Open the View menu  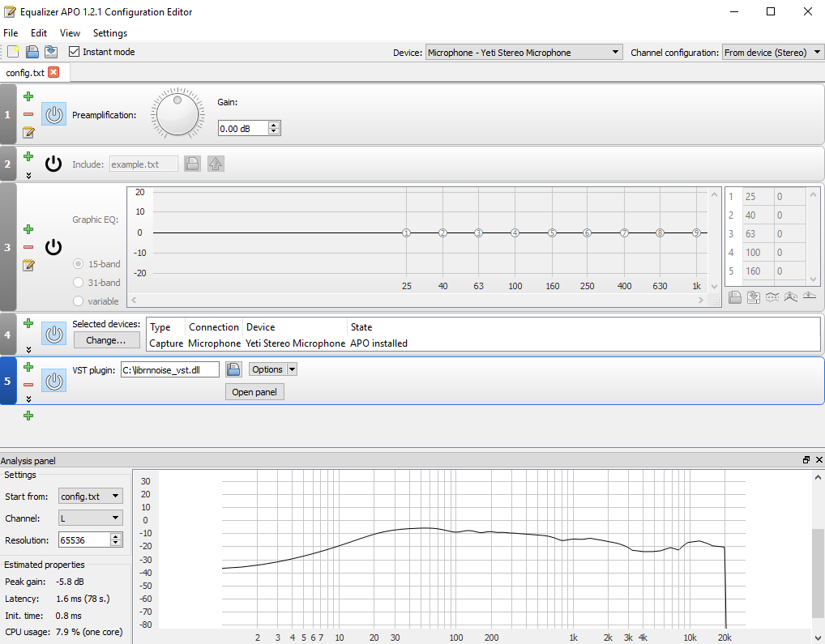pyautogui.click(x=70, y=33)
